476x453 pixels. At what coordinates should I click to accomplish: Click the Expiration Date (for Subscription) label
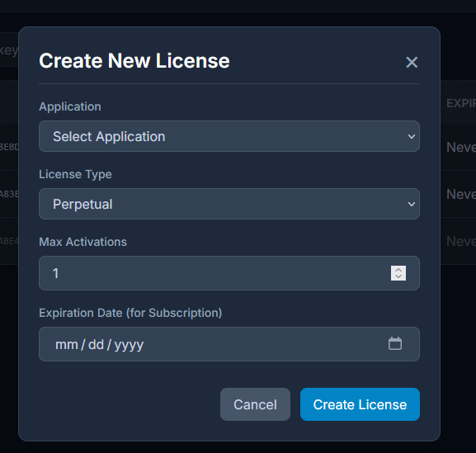pyautogui.click(x=130, y=313)
